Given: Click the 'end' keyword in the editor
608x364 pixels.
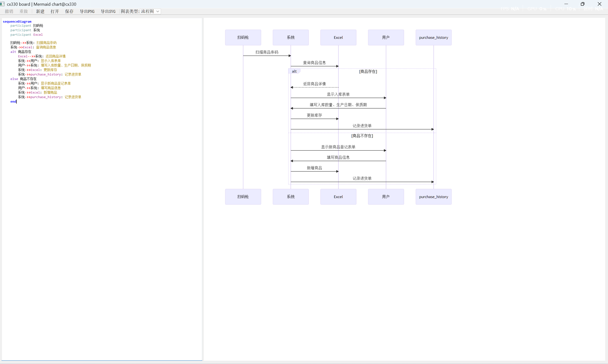Looking at the screenshot, I should pyautogui.click(x=13, y=101).
